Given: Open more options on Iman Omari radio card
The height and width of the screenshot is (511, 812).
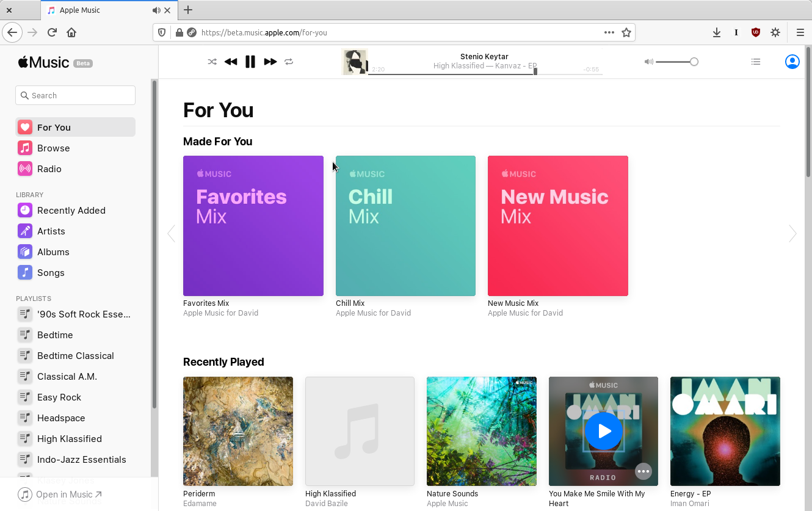Looking at the screenshot, I should (643, 471).
